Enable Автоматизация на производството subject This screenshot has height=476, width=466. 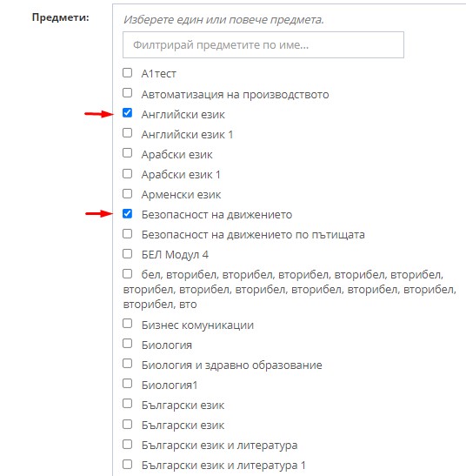click(x=128, y=93)
